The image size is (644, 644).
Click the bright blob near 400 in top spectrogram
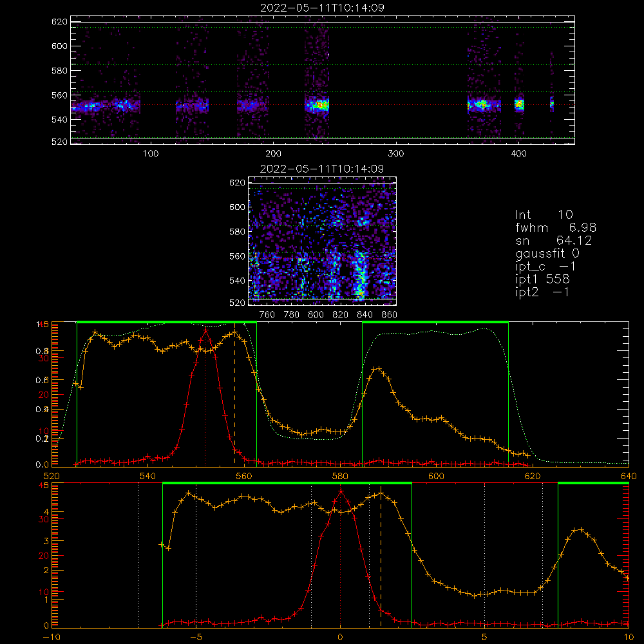[520, 104]
